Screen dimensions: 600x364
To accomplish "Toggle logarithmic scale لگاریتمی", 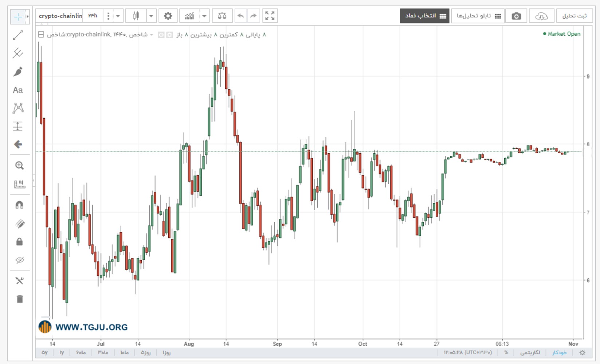I will tap(530, 352).
